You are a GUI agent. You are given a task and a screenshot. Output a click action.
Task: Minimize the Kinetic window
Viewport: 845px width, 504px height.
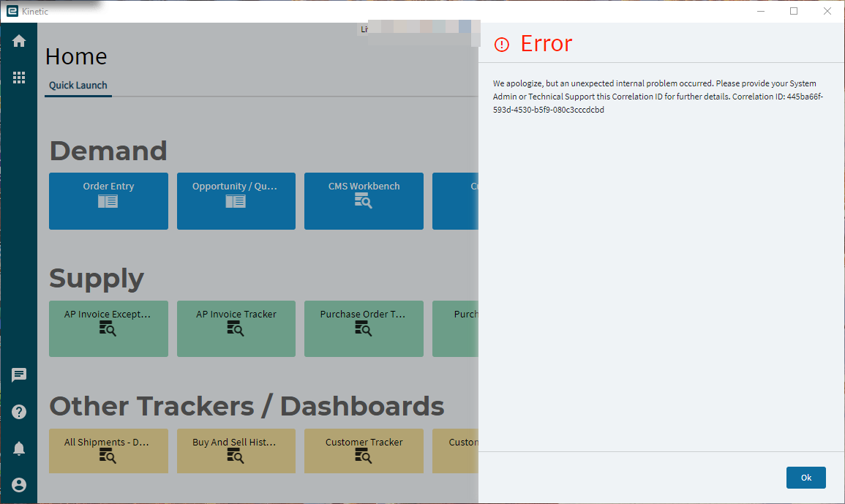(x=761, y=11)
